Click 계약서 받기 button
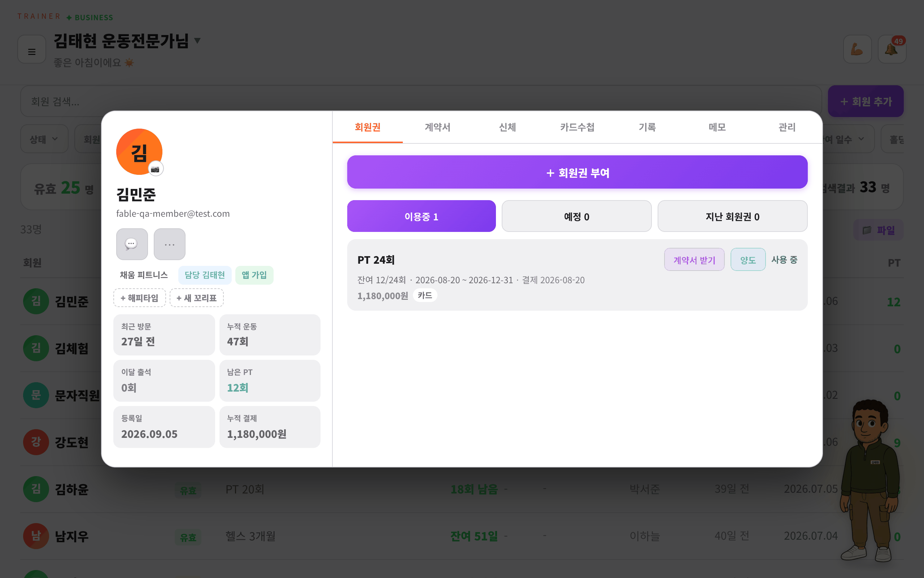This screenshot has width=924, height=578. coord(694,260)
